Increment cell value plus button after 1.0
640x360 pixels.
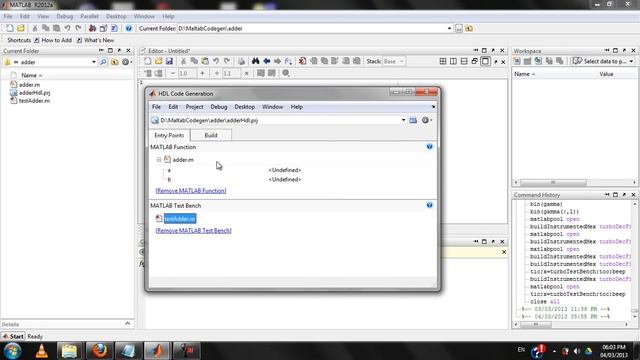click(x=202, y=73)
